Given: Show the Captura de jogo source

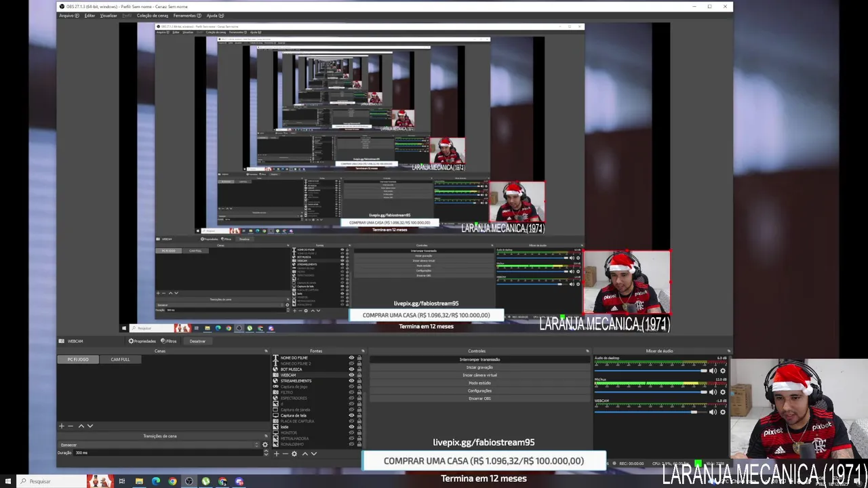Looking at the screenshot, I should point(351,386).
